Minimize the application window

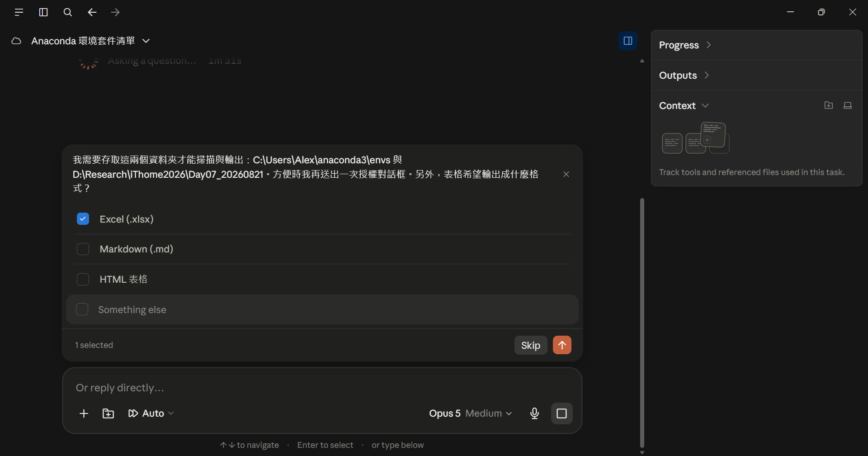(x=790, y=12)
